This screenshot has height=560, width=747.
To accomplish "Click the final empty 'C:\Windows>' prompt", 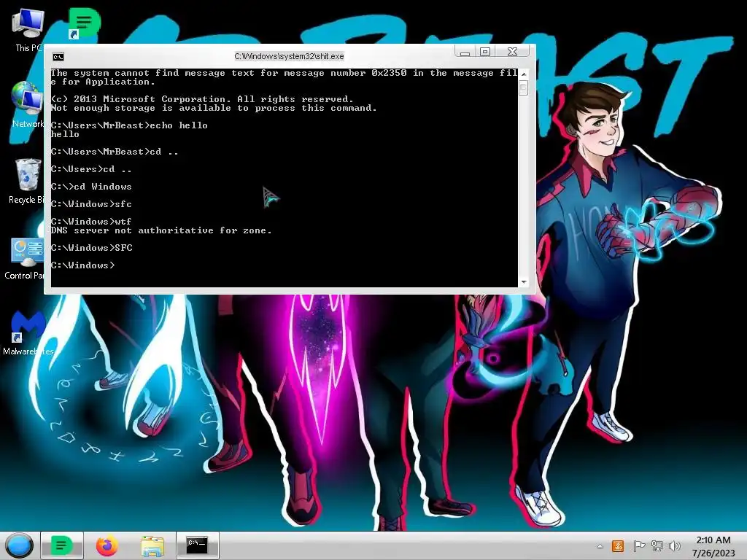I will pos(83,265).
